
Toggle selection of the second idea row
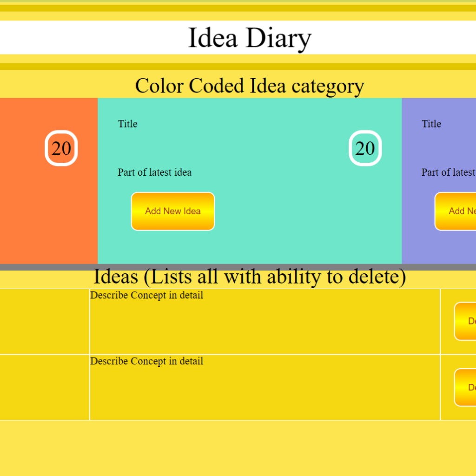(44, 387)
